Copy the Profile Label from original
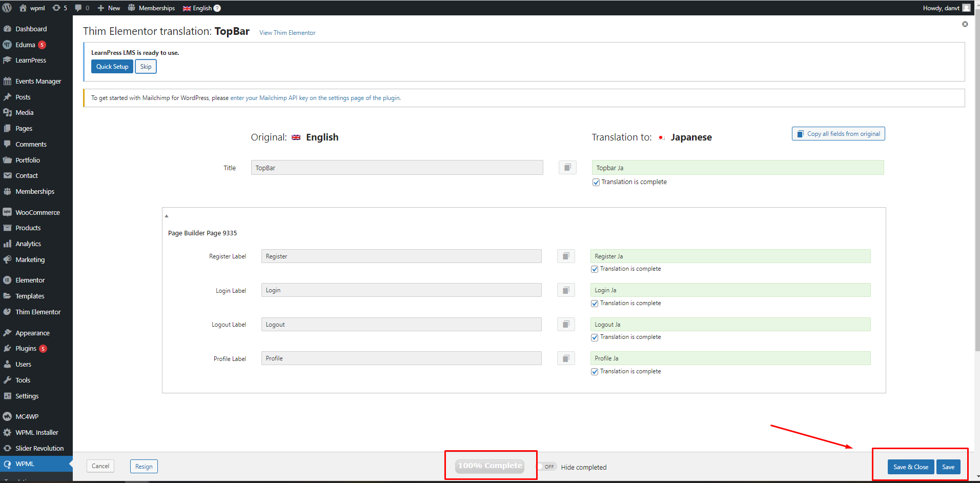 pos(566,358)
